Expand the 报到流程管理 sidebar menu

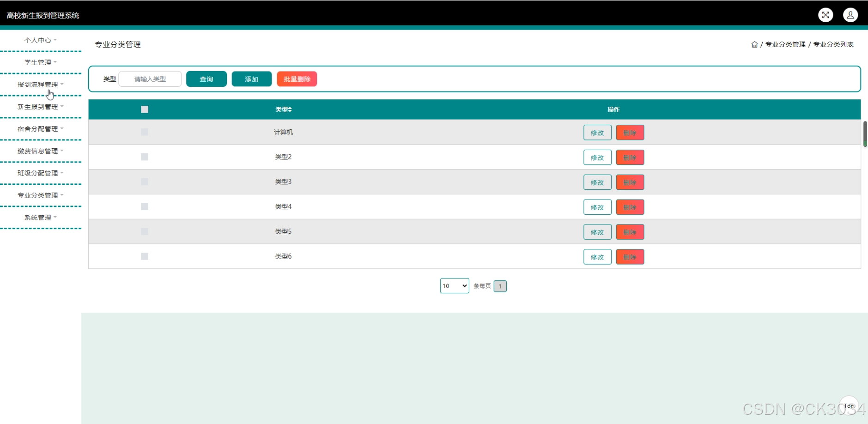point(41,85)
